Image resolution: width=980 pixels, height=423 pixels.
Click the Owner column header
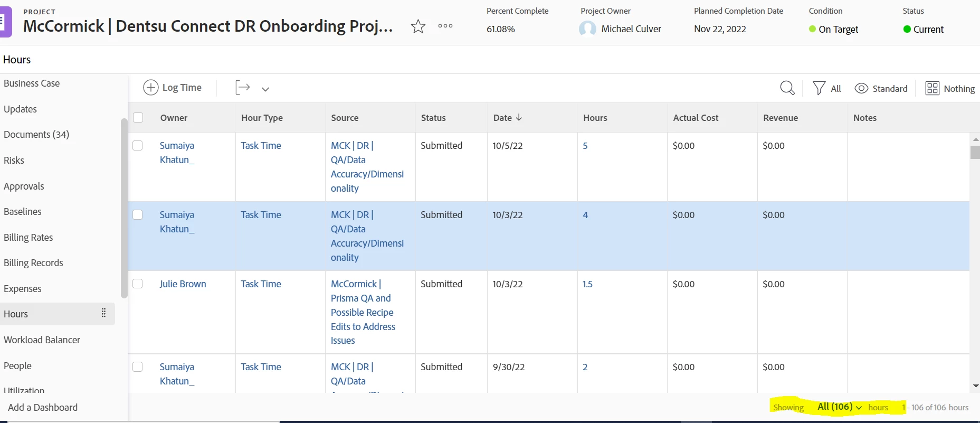[x=174, y=118]
